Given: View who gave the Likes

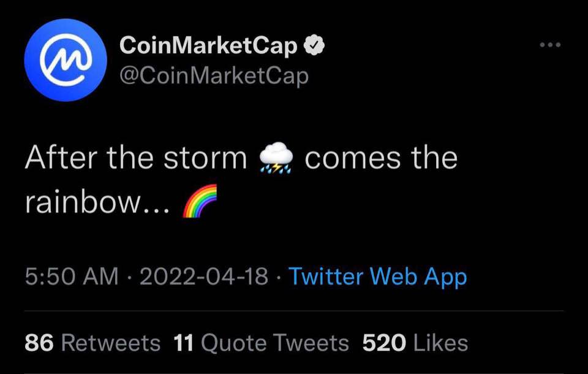Looking at the screenshot, I should coord(440,343).
